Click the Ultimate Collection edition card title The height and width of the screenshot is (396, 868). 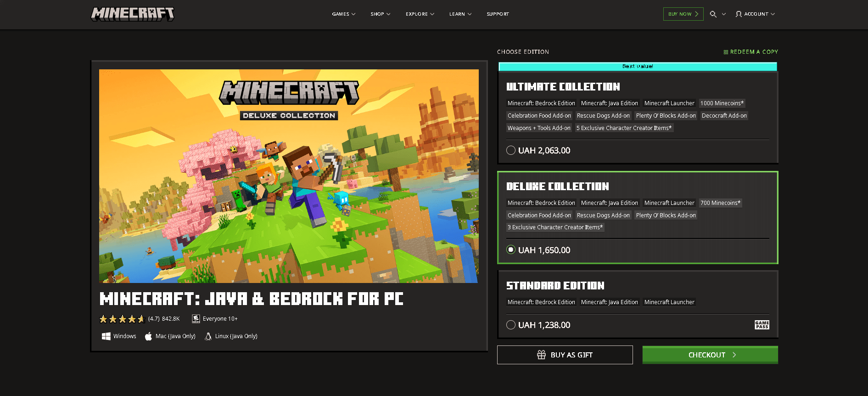tap(563, 87)
